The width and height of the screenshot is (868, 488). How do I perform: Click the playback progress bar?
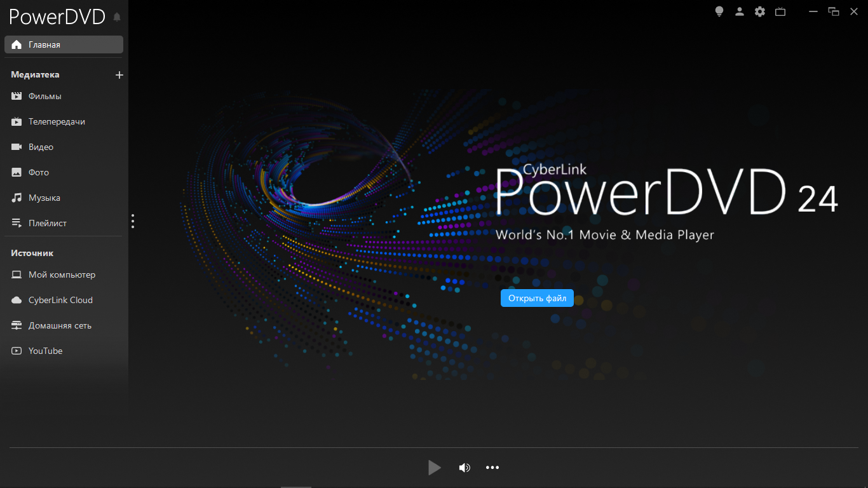[x=433, y=448]
